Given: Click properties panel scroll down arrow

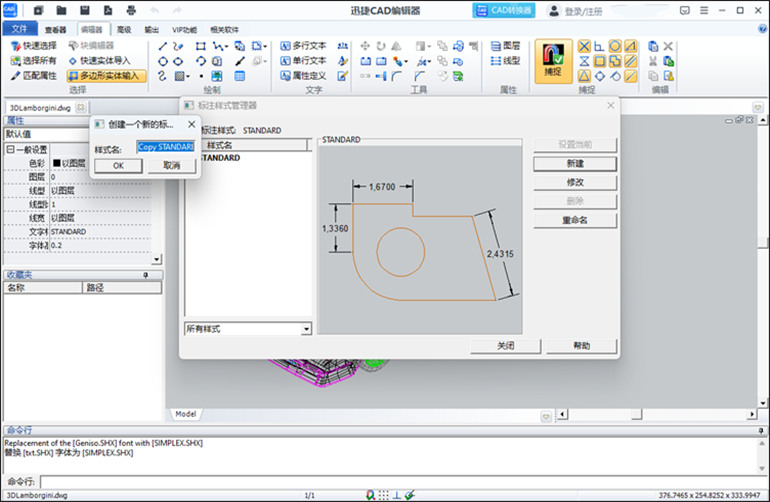Looking at the screenshot, I should pyautogui.click(x=157, y=259).
